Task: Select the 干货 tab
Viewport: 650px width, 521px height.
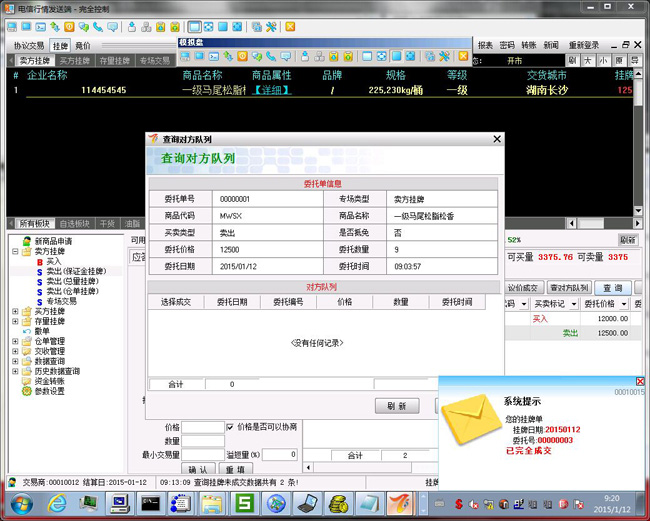Action: coord(107,224)
